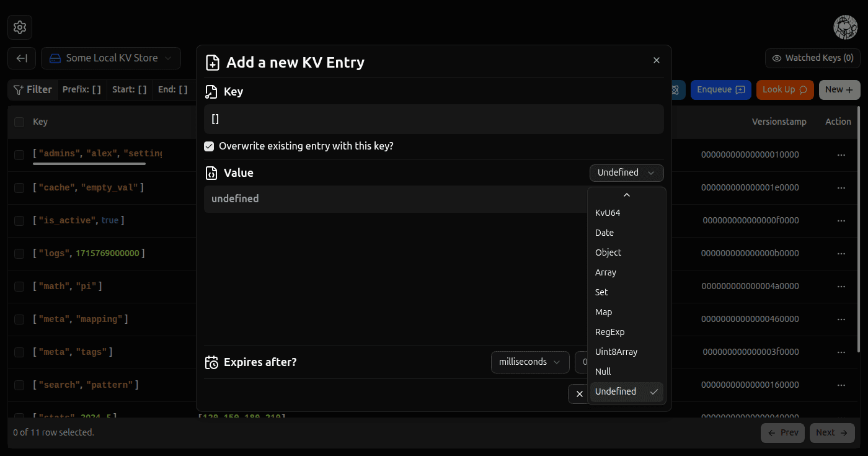Click the user avatar picture

845,27
